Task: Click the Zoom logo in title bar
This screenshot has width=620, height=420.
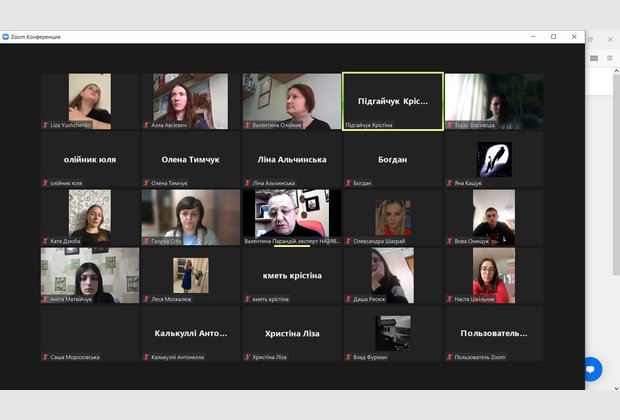Action: coord(6,37)
